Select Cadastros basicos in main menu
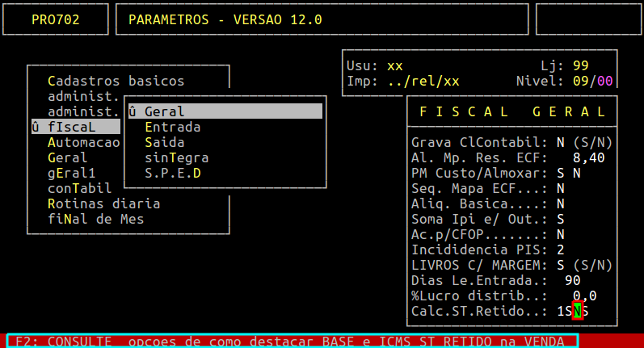644x348 pixels. [x=116, y=81]
